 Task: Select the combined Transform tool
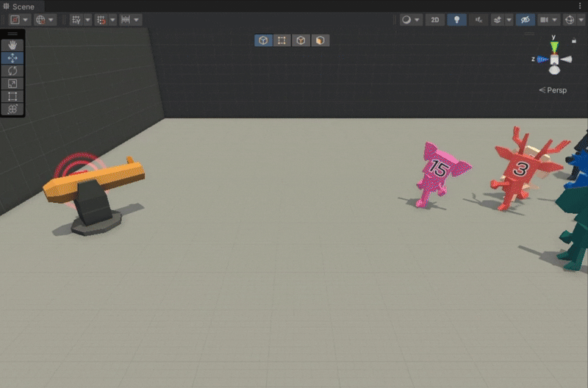point(12,109)
